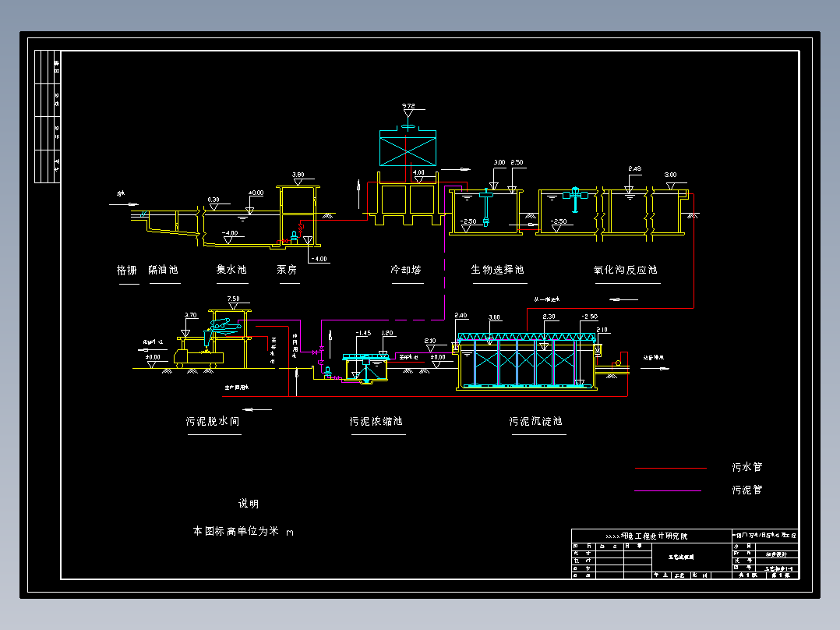The width and height of the screenshot is (840, 630).
Task: Click the mixer symbol in 生物选择池
Action: (x=486, y=207)
